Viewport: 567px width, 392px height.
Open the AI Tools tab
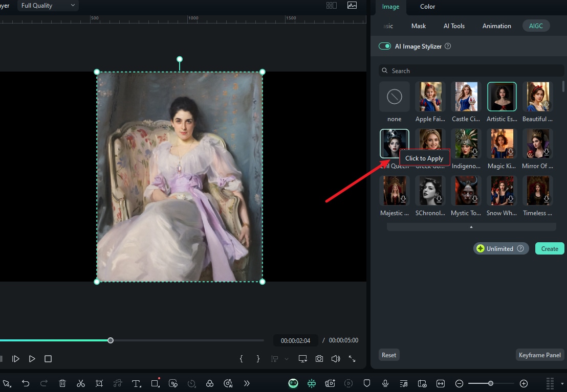coord(454,26)
